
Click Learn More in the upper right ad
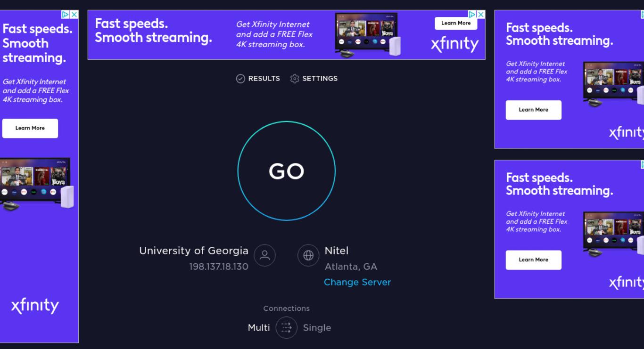(534, 110)
